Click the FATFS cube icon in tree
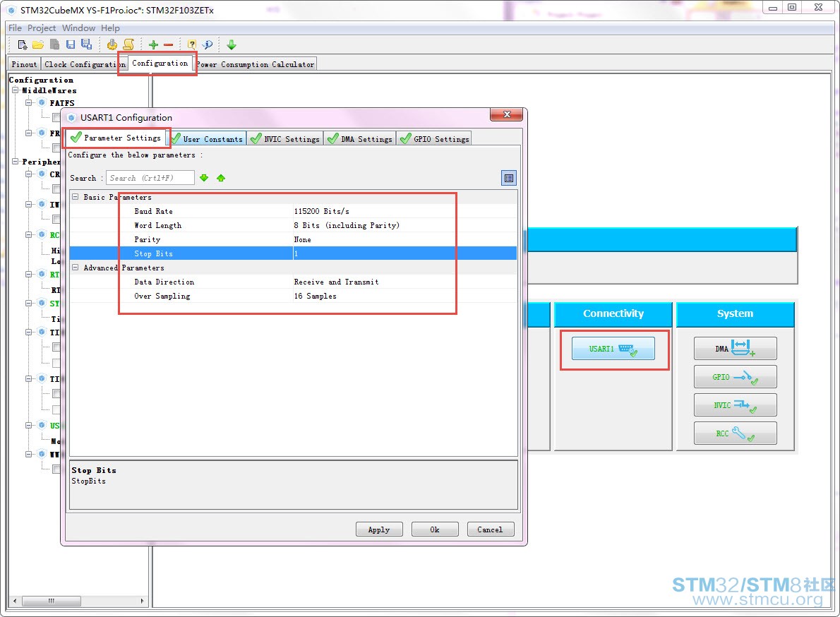The width and height of the screenshot is (840, 617). click(42, 102)
